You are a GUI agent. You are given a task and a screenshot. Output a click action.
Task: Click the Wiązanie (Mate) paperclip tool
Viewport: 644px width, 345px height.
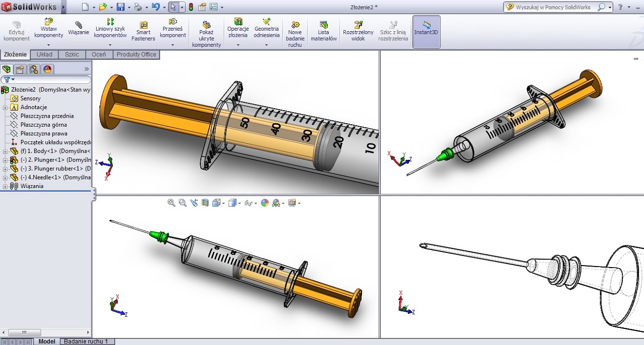click(79, 28)
